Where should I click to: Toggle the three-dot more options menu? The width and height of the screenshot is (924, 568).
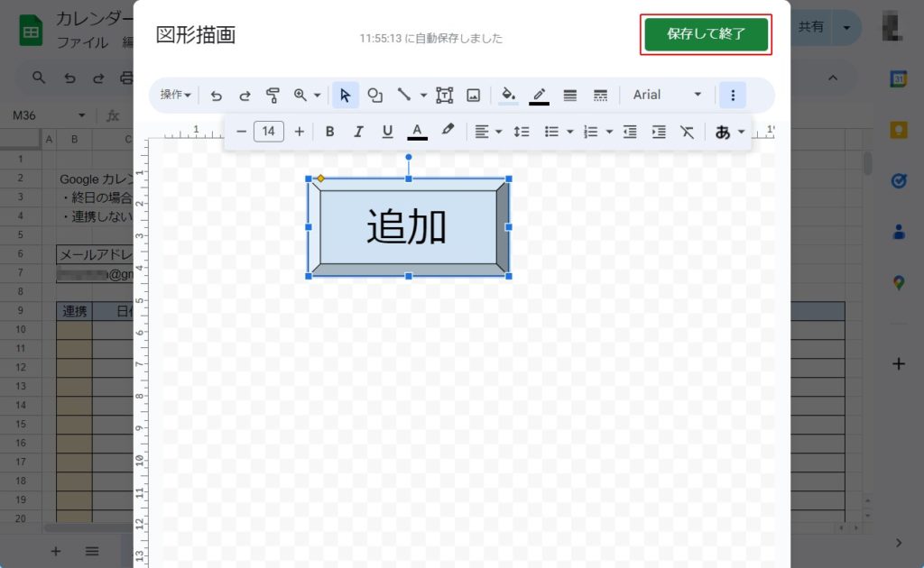pos(733,95)
